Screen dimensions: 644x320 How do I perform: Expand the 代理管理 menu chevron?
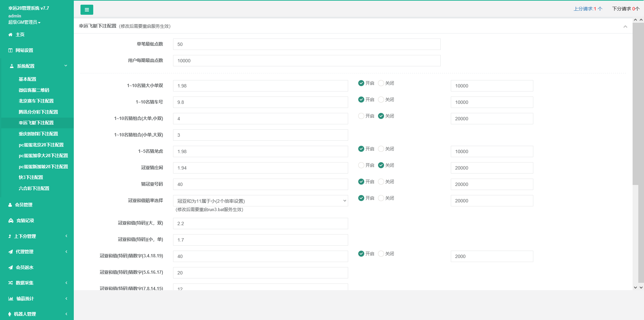pyautogui.click(x=66, y=251)
